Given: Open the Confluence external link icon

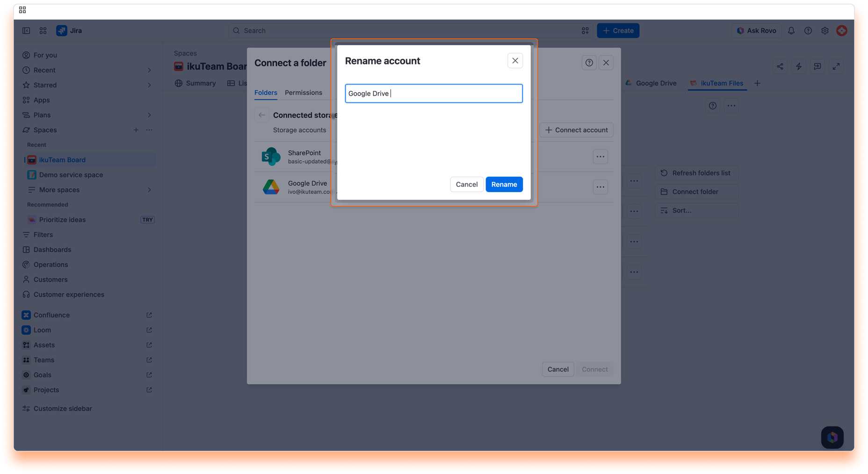Looking at the screenshot, I should coord(149,315).
